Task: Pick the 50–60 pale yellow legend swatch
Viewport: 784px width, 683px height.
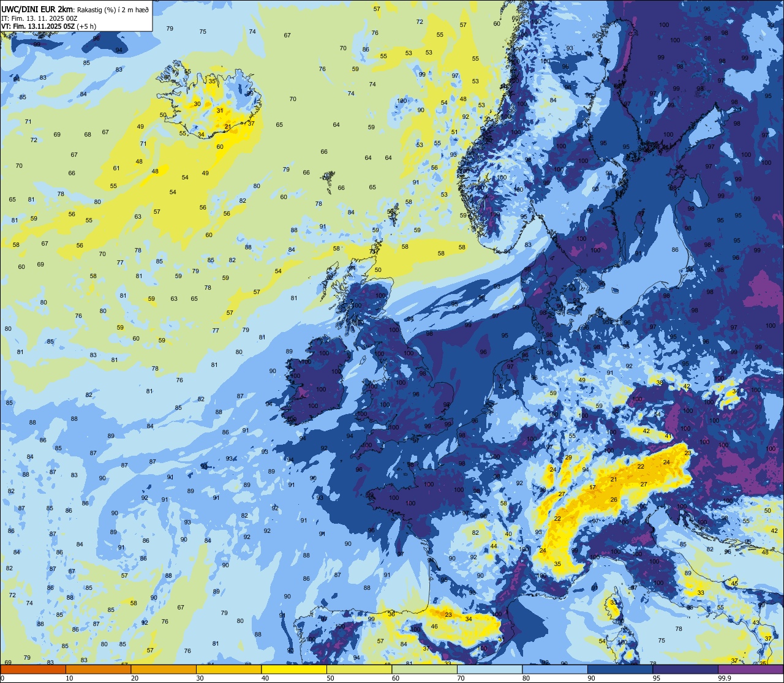Action: click(359, 669)
